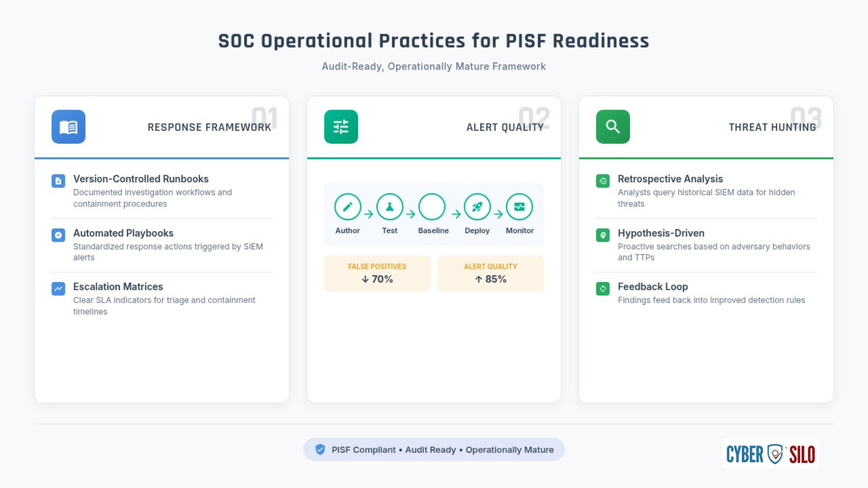Click the Test label under the flask icon
The height and width of the screenshot is (488, 868).
click(x=390, y=230)
